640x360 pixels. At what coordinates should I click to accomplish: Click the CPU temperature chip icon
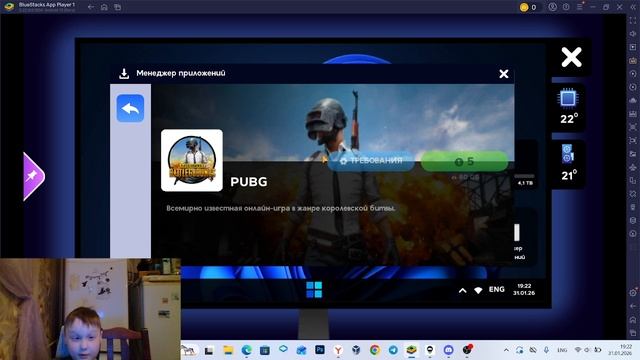pos(568,98)
